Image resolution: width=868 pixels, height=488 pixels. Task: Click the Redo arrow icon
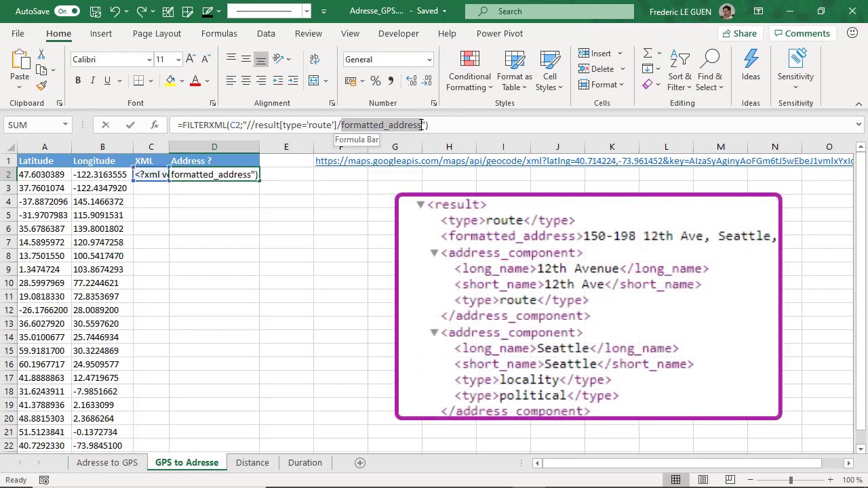tap(142, 11)
